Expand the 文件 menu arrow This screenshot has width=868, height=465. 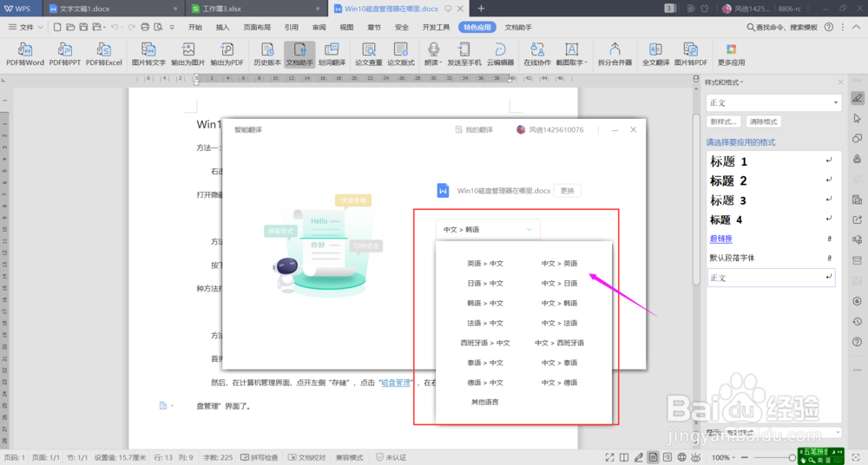41,27
